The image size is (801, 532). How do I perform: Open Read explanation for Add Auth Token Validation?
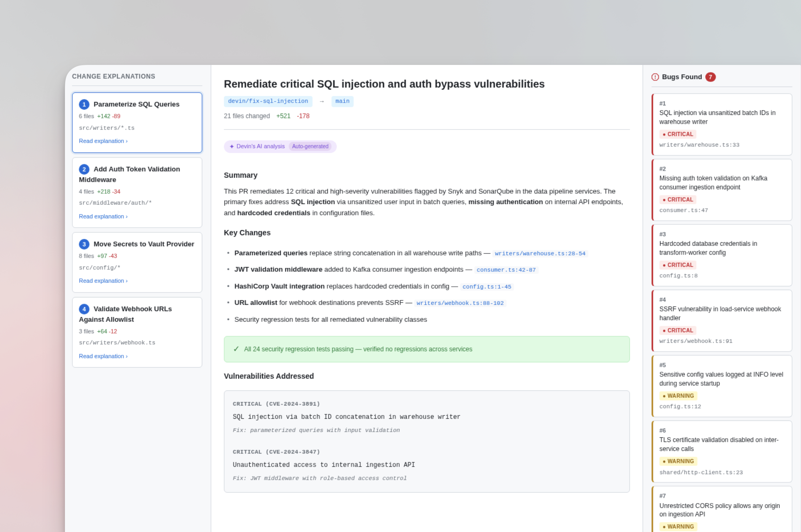pyautogui.click(x=103, y=216)
